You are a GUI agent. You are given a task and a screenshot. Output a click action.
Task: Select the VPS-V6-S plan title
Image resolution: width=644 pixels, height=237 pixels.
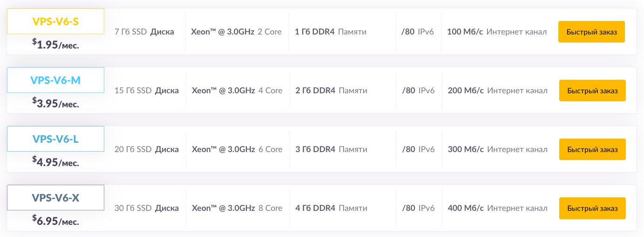click(x=55, y=21)
